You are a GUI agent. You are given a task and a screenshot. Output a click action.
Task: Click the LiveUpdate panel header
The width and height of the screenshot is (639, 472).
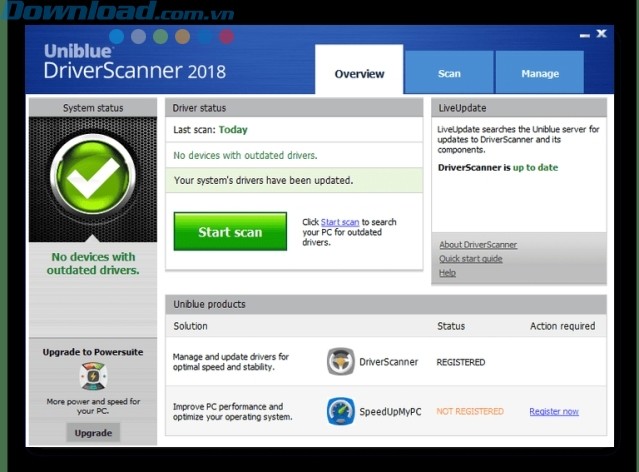519,108
